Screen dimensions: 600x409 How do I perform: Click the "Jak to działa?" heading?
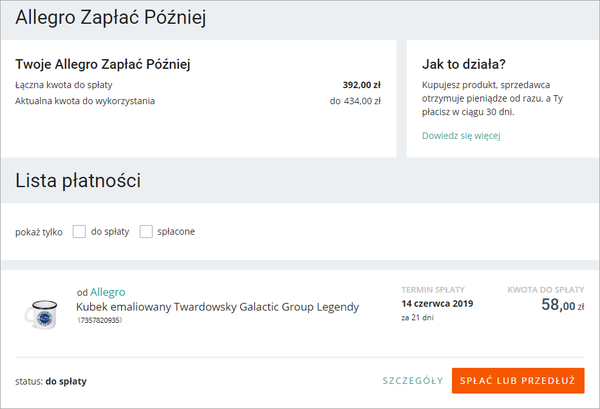pyautogui.click(x=464, y=64)
